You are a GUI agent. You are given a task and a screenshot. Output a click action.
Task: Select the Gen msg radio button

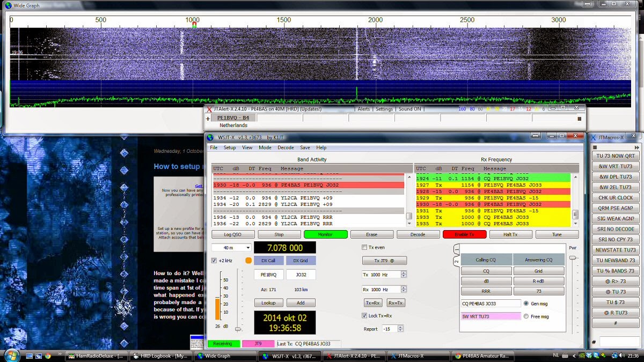[x=526, y=304]
